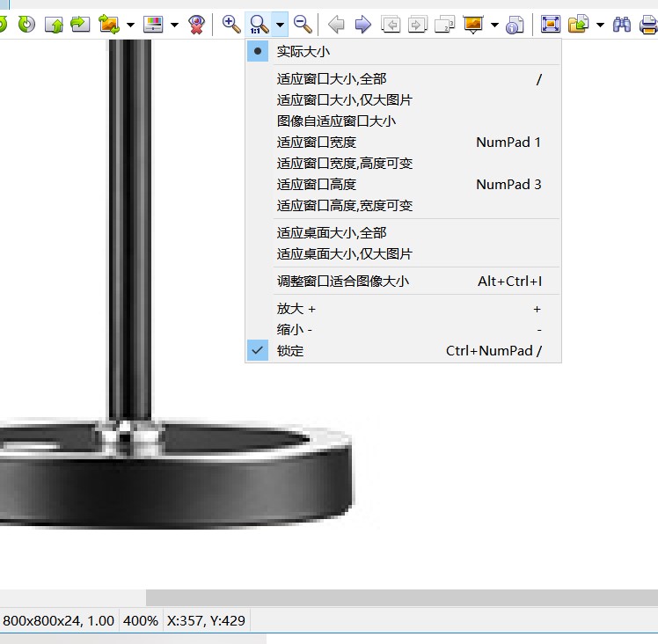Expand dropdown next to folder export icon
Viewport: 658px width, 644px height.
pyautogui.click(x=600, y=25)
